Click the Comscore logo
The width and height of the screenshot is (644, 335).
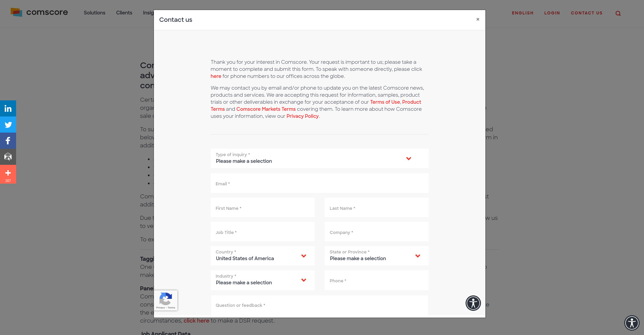pos(39,12)
